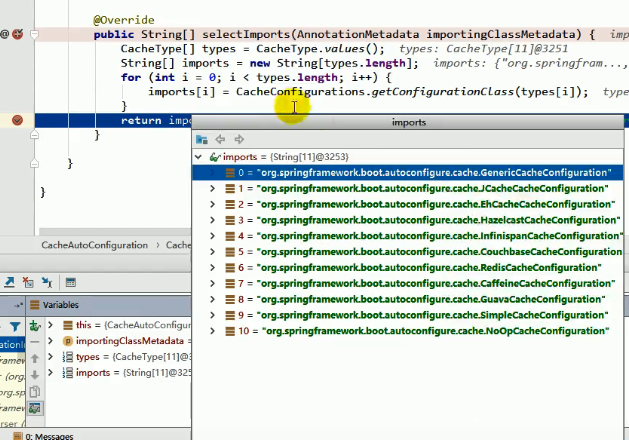Select the EhCacheCacheConfiguration string value

click(x=436, y=204)
